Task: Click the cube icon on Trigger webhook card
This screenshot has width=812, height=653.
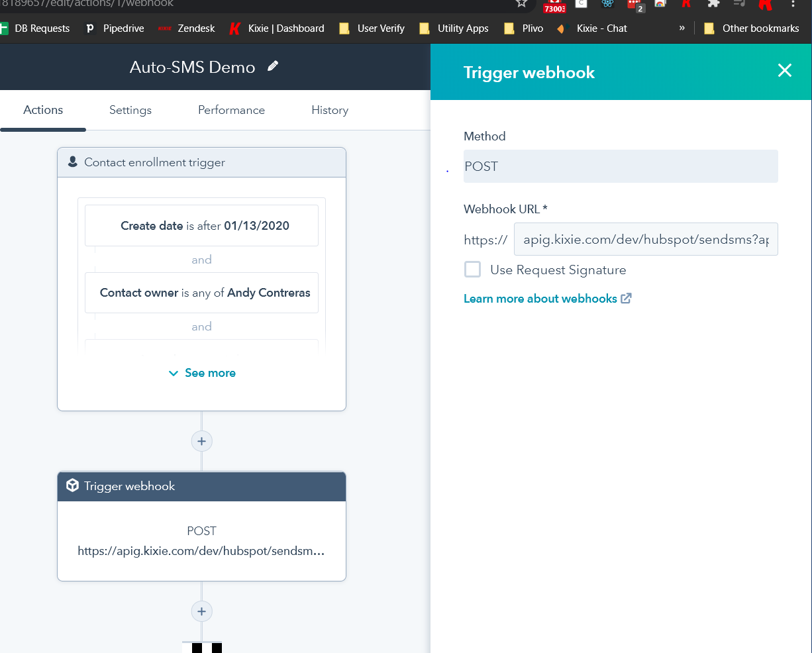Action: point(73,485)
